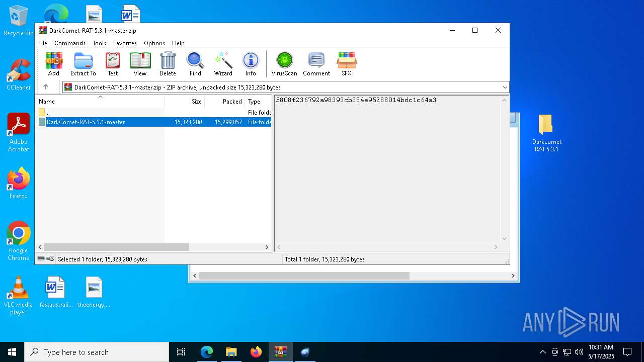Click the volume speaker tray icon
Viewport: 644px width, 362px height.
click(x=579, y=352)
